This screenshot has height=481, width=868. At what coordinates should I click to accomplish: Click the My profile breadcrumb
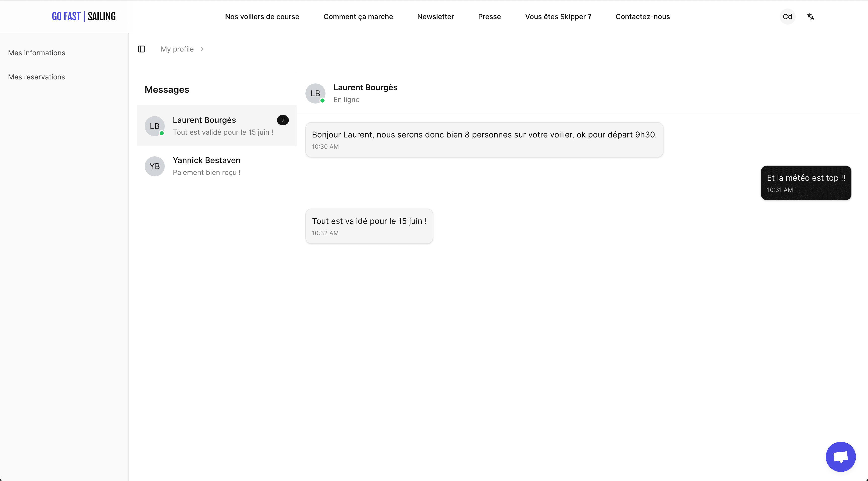[177, 49]
